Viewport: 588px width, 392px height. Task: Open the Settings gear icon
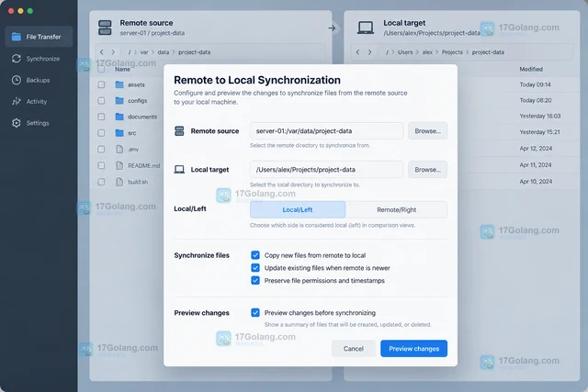click(x=17, y=123)
